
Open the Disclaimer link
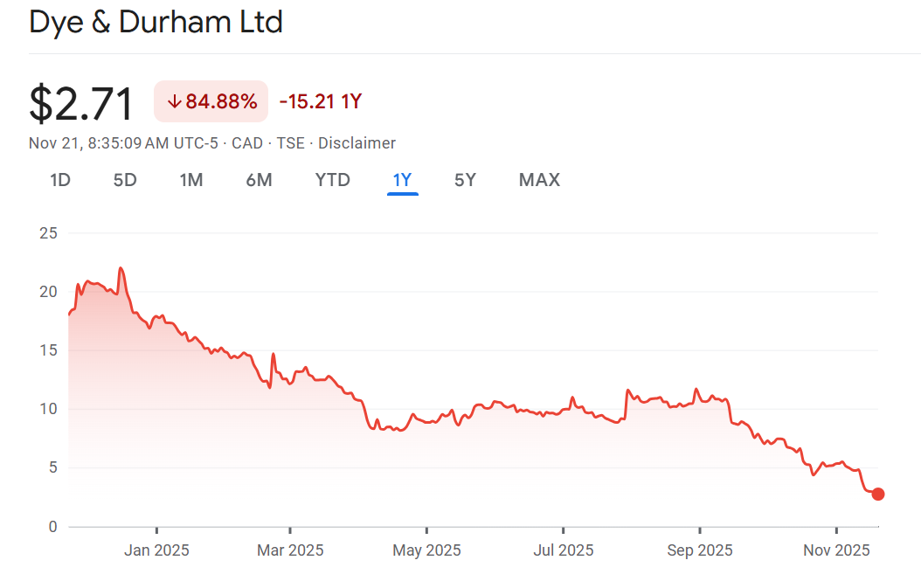357,143
